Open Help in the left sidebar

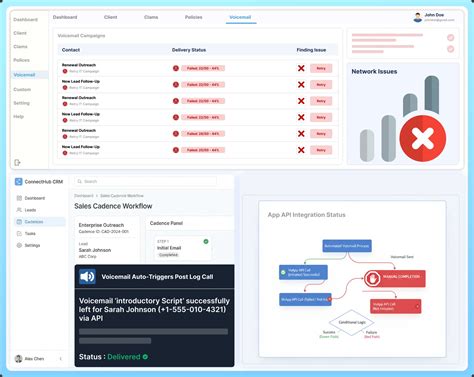[18, 116]
